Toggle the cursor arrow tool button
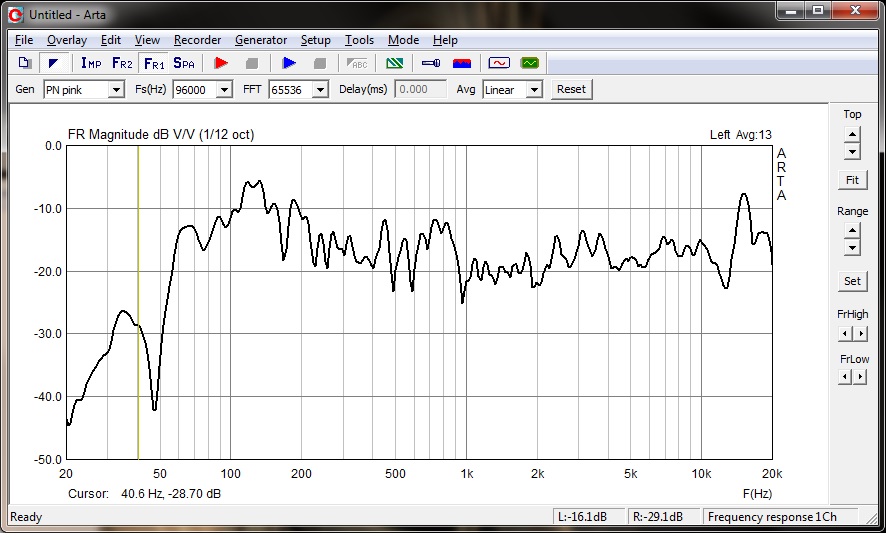This screenshot has height=540, width=886. click(54, 63)
